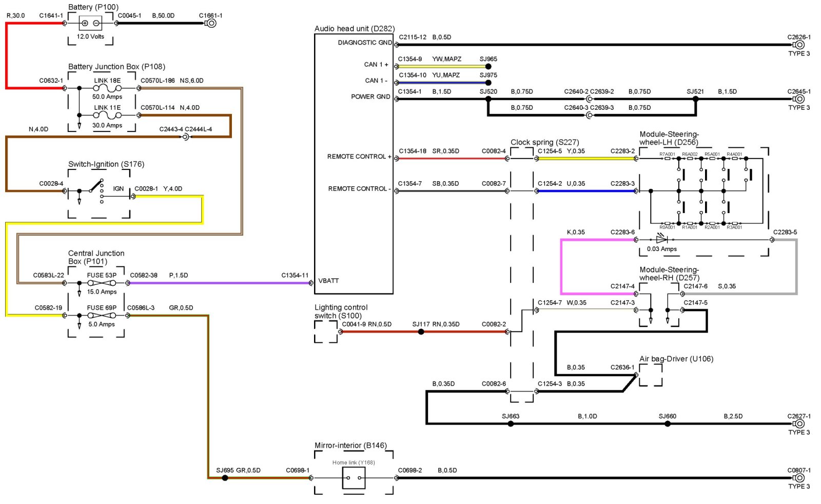Click the C1661-1 battery ground terminal
821x504 pixels.
click(211, 23)
